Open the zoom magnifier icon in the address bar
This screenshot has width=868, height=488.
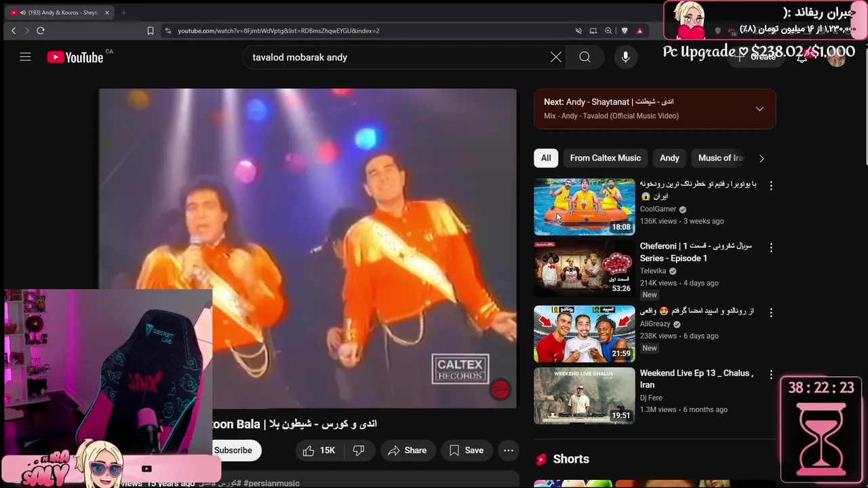(608, 30)
